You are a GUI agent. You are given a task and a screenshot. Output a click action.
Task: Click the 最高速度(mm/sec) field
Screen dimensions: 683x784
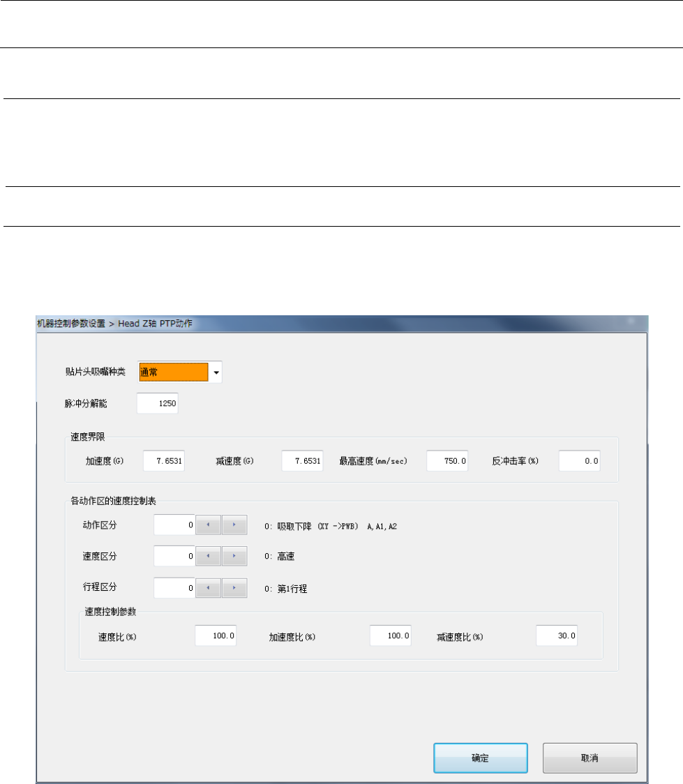pyautogui.click(x=447, y=461)
